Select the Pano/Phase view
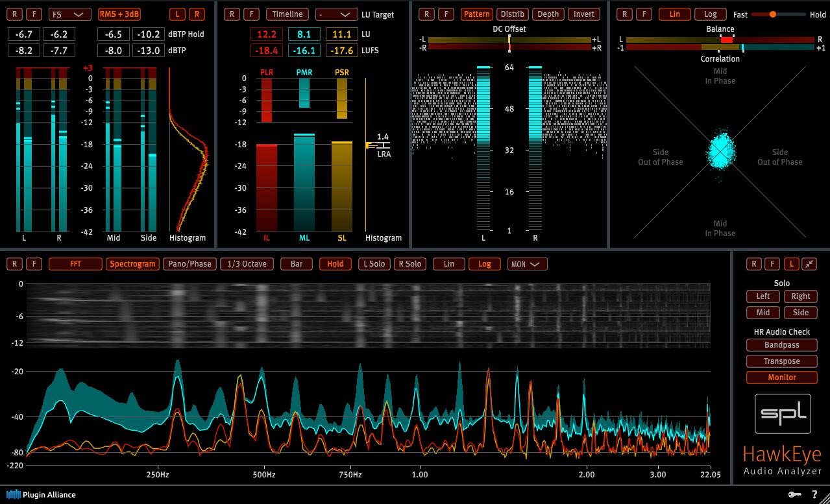 tap(189, 264)
